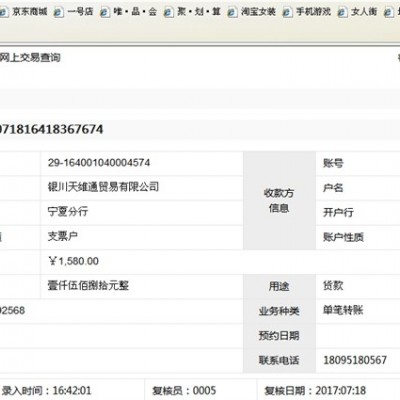Click the transaction number ending 18367674

click(51, 129)
